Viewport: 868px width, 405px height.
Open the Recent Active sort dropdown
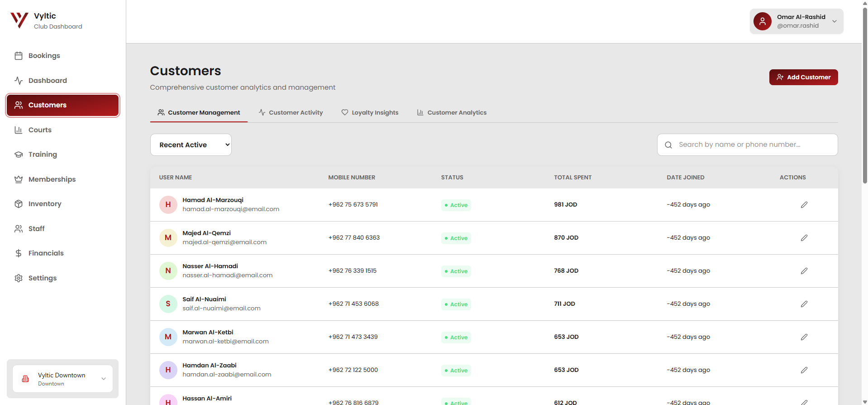coord(191,145)
